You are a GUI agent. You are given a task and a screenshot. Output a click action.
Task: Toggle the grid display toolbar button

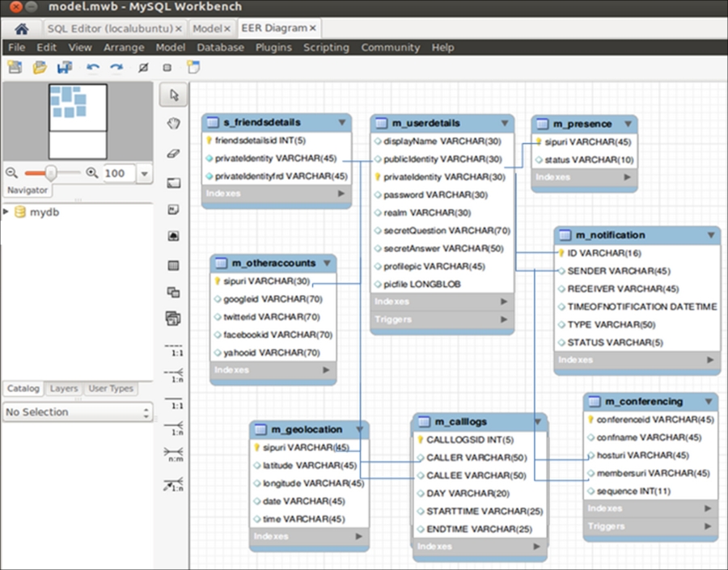pos(167,68)
